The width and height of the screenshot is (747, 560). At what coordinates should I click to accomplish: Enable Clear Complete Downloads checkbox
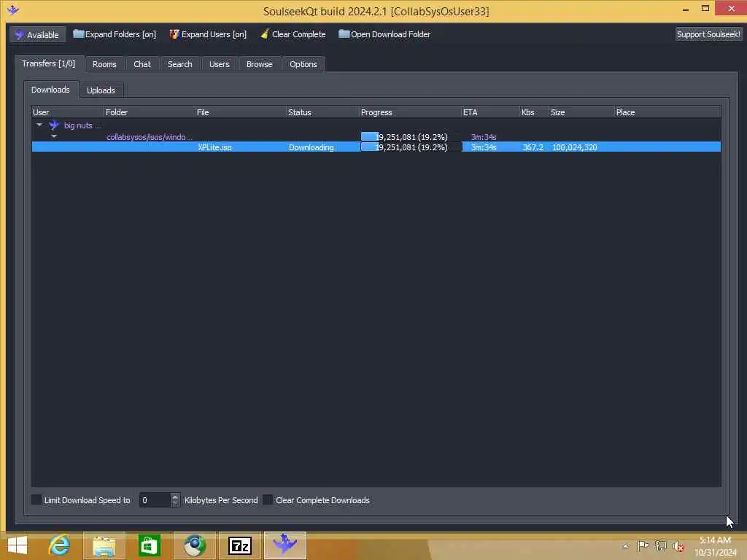268,499
